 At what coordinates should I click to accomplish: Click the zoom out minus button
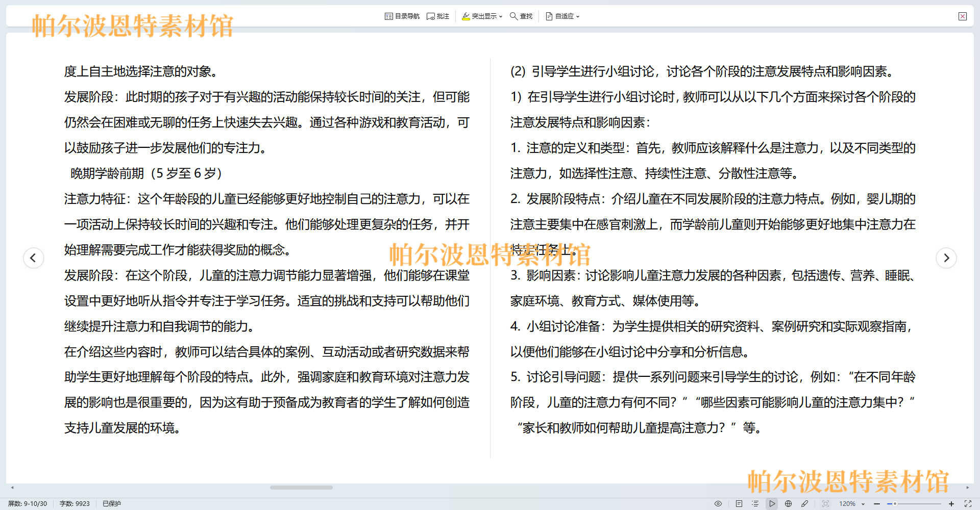tap(877, 503)
